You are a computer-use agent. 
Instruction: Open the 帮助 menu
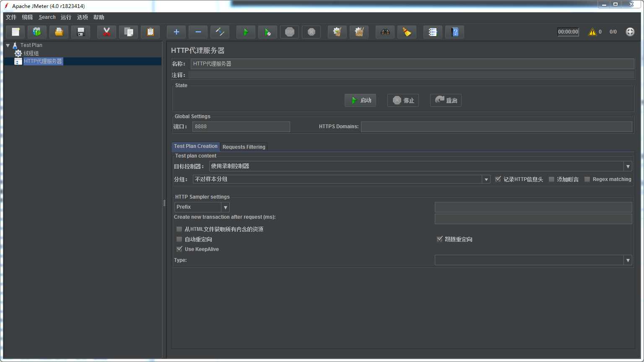(x=99, y=17)
